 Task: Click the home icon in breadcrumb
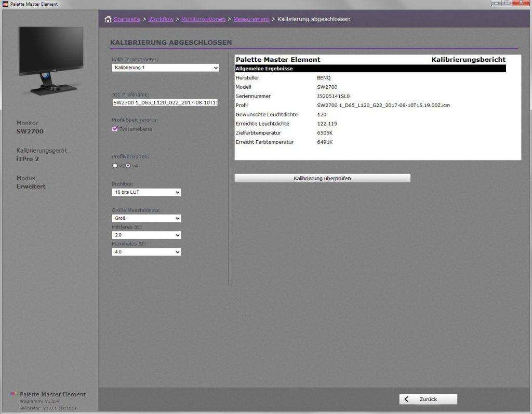108,19
